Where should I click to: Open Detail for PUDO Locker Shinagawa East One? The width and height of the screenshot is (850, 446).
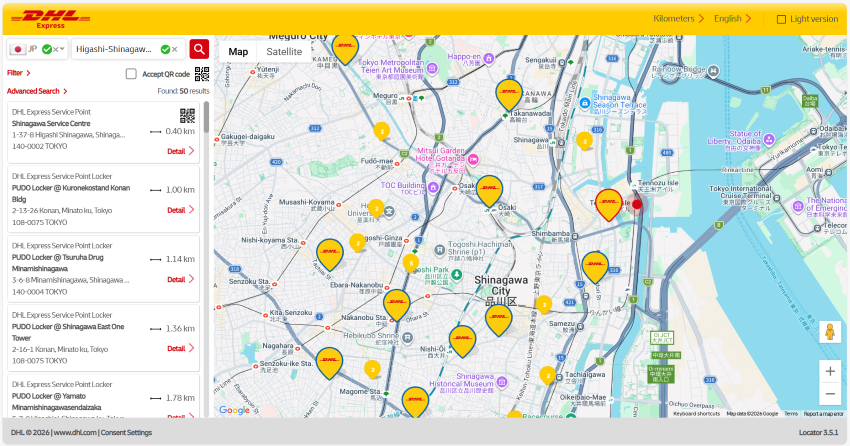[180, 348]
